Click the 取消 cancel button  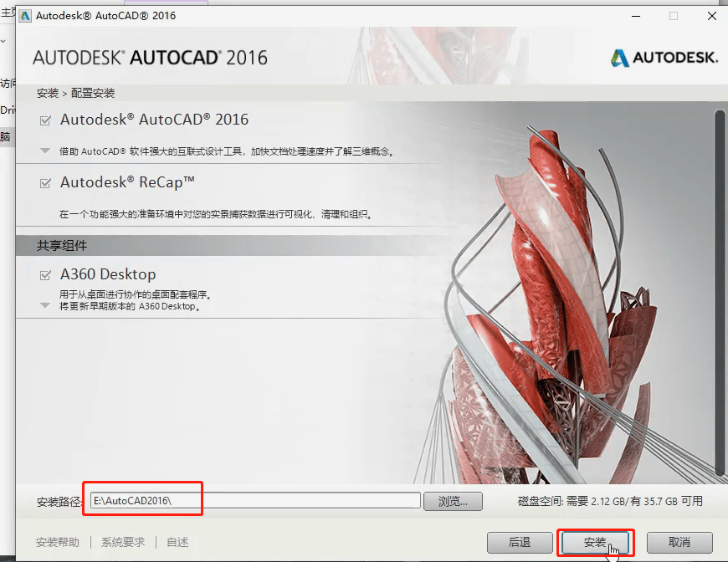click(x=679, y=543)
